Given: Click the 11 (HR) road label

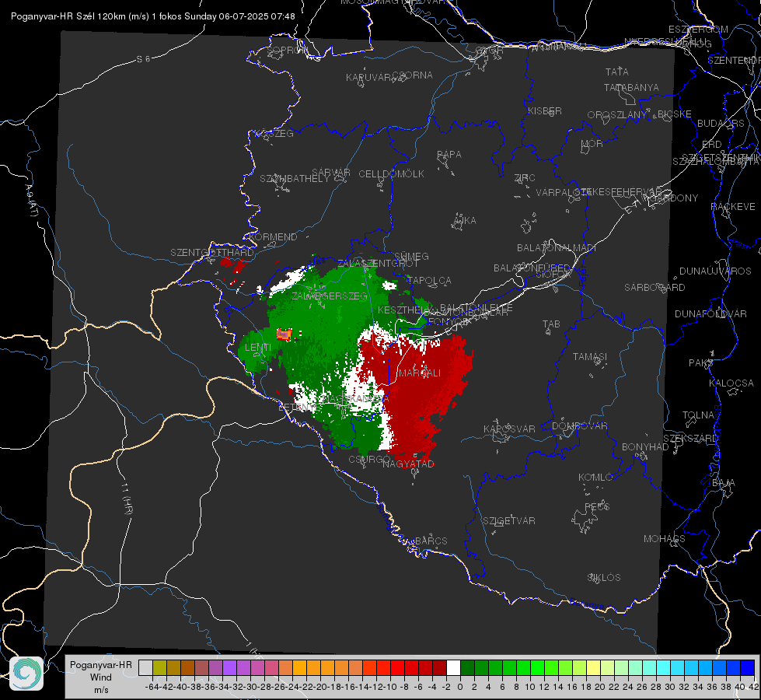Looking at the screenshot, I should pos(127,499).
